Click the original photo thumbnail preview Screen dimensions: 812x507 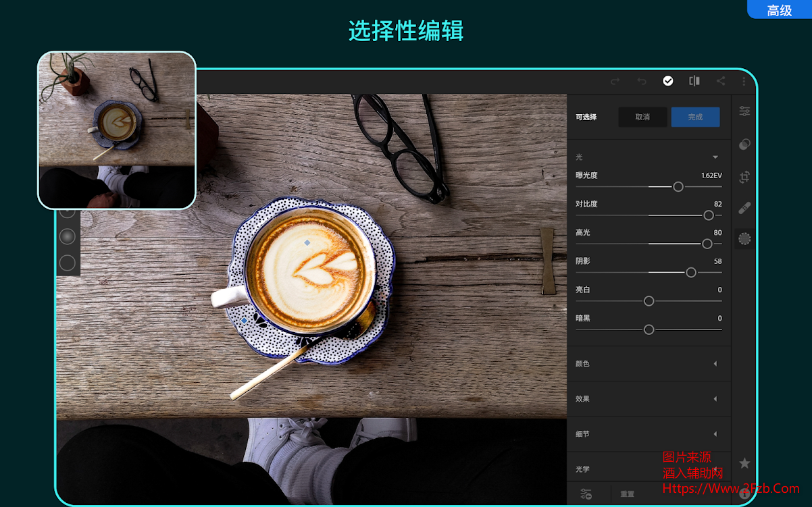(117, 130)
